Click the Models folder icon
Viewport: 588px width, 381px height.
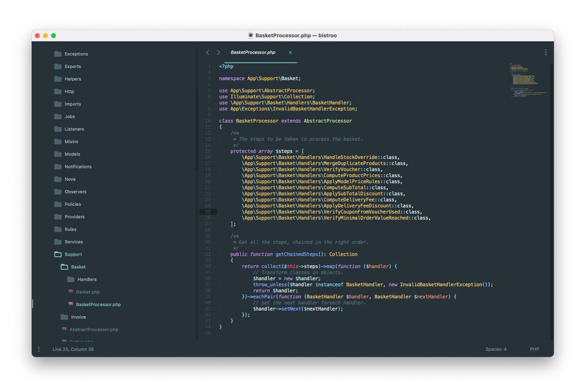pyautogui.click(x=58, y=154)
